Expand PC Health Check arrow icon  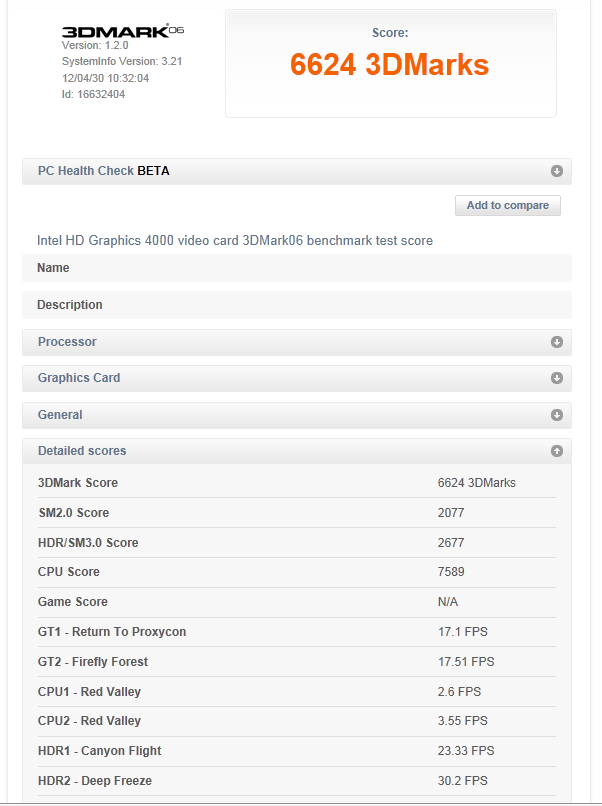coord(557,171)
